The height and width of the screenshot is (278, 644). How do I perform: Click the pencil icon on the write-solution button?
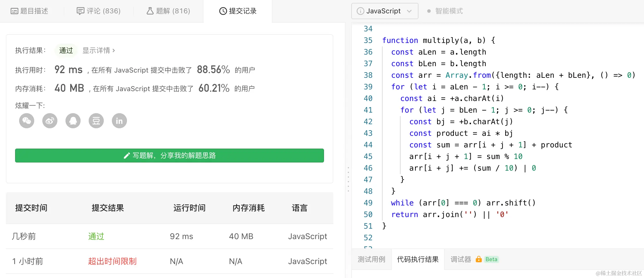[x=127, y=156]
